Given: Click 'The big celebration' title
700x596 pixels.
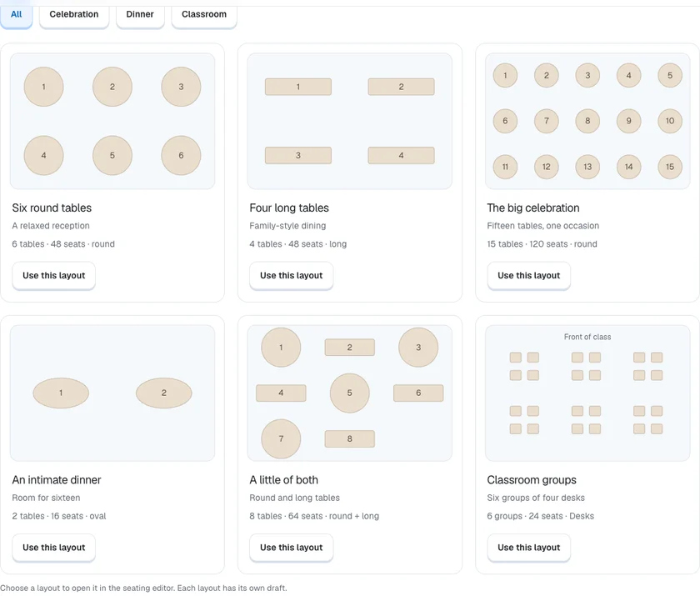Looking at the screenshot, I should [x=533, y=208].
